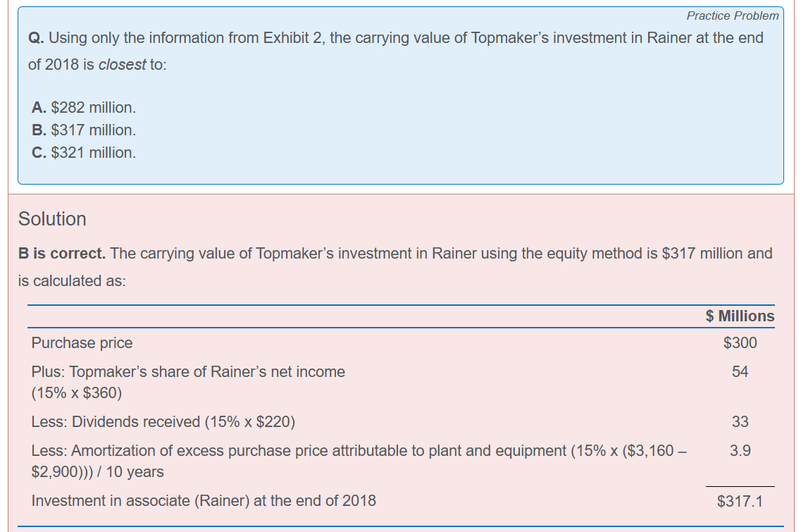Click the Practice Problem label
Viewport: 801px width, 532px height.
point(733,16)
